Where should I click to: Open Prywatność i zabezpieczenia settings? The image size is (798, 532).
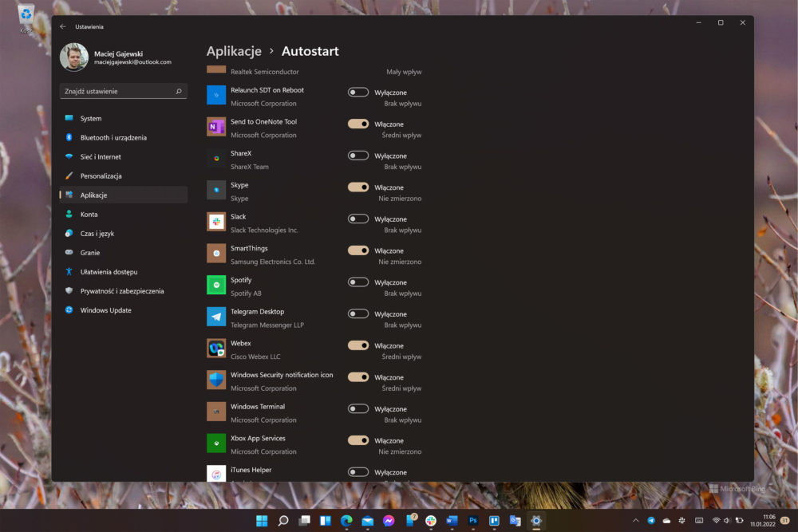pos(124,291)
